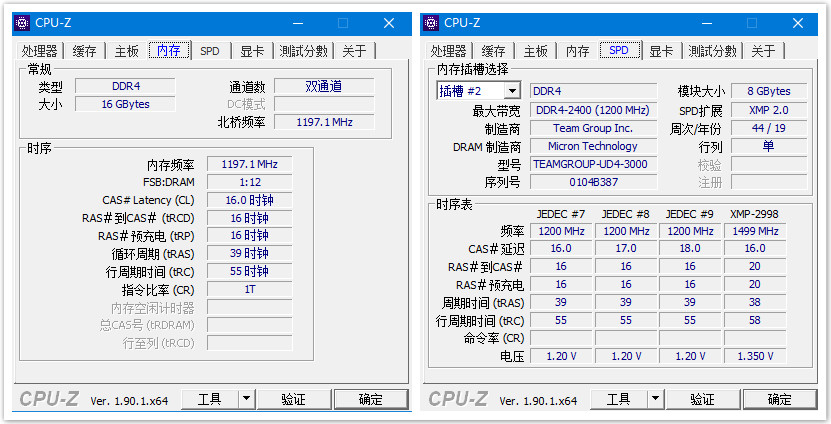Click the Team Group Inc. manufacturer field
Viewport: 831px width, 424px height.
[x=593, y=128]
